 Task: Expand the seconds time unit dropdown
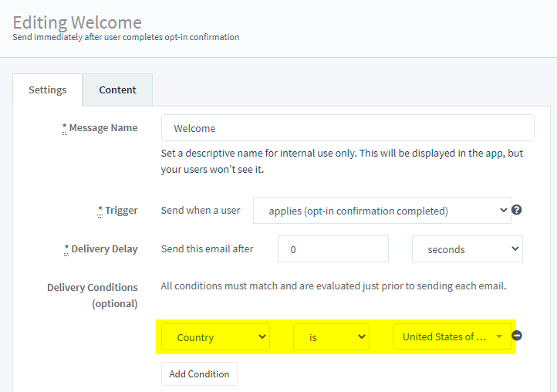point(467,249)
